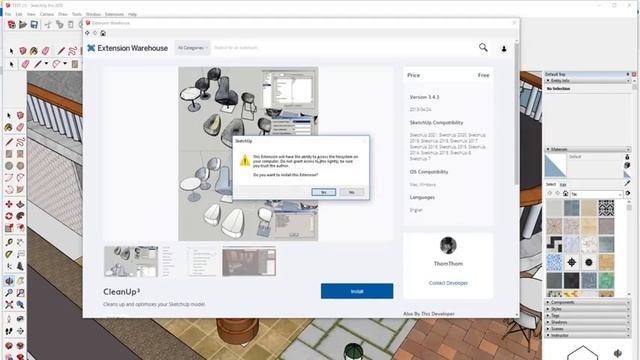This screenshot has height=360, width=640.
Task: Open the line tool dropdown arrow in second toolbar row
Action: click(x=46, y=64)
